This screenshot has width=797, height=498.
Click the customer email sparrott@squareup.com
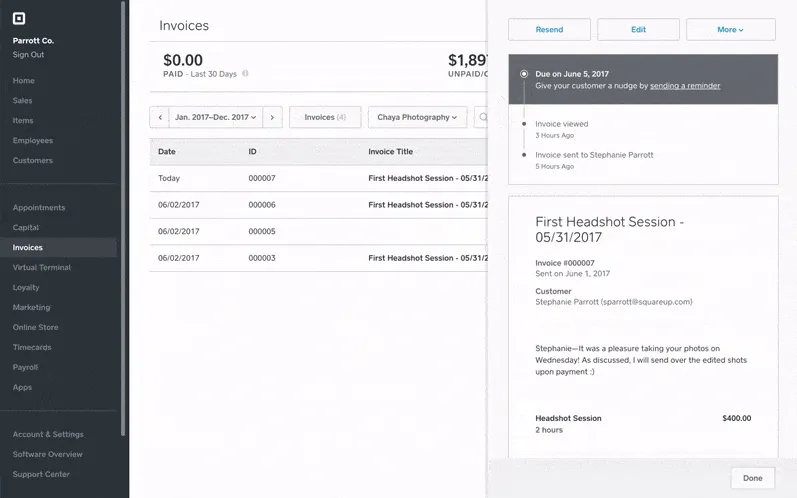click(647, 302)
